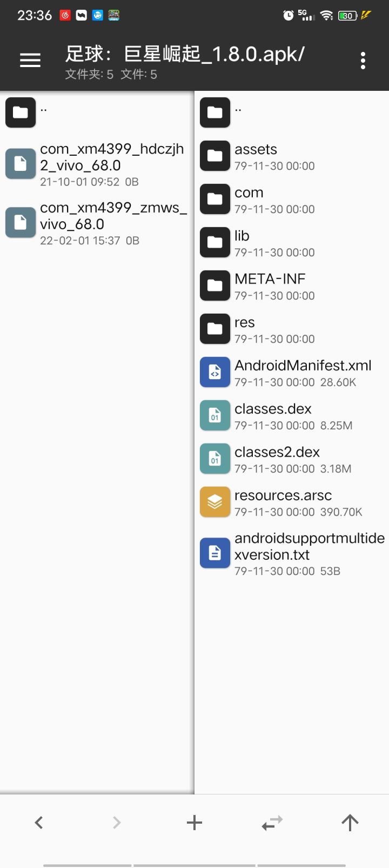Tap the plus add button

click(194, 823)
